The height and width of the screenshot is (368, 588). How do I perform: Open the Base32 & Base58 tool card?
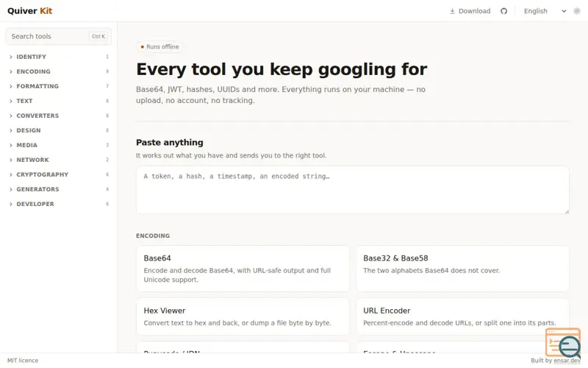pos(462,269)
